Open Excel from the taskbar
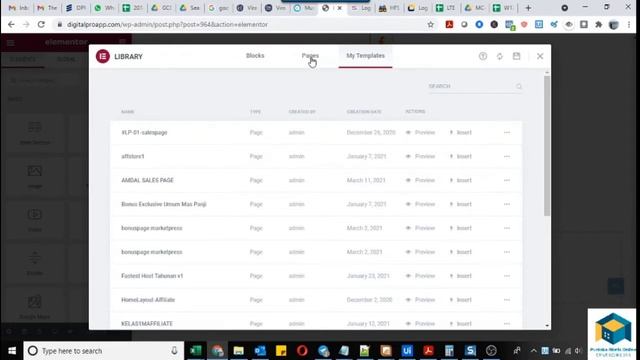The width and height of the screenshot is (640, 360). (x=196, y=351)
